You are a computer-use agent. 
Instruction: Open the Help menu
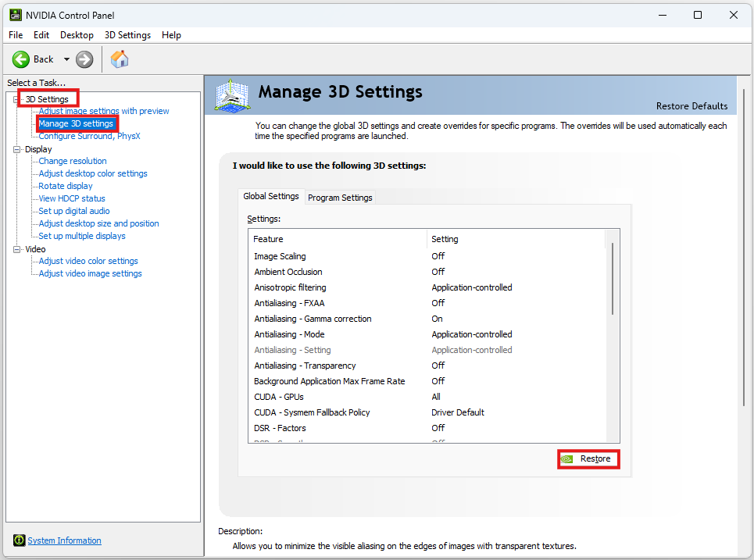[171, 35]
